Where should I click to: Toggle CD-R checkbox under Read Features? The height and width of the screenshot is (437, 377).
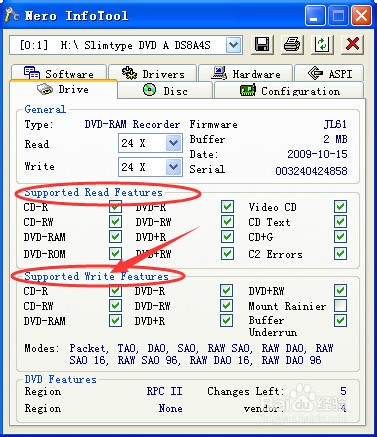point(115,207)
